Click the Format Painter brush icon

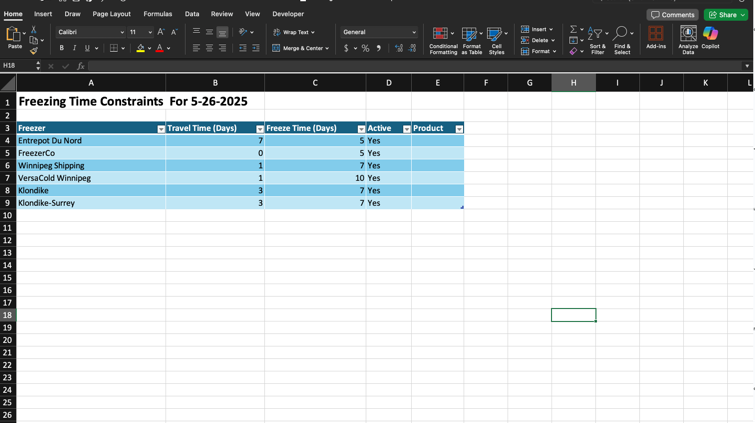[33, 51]
